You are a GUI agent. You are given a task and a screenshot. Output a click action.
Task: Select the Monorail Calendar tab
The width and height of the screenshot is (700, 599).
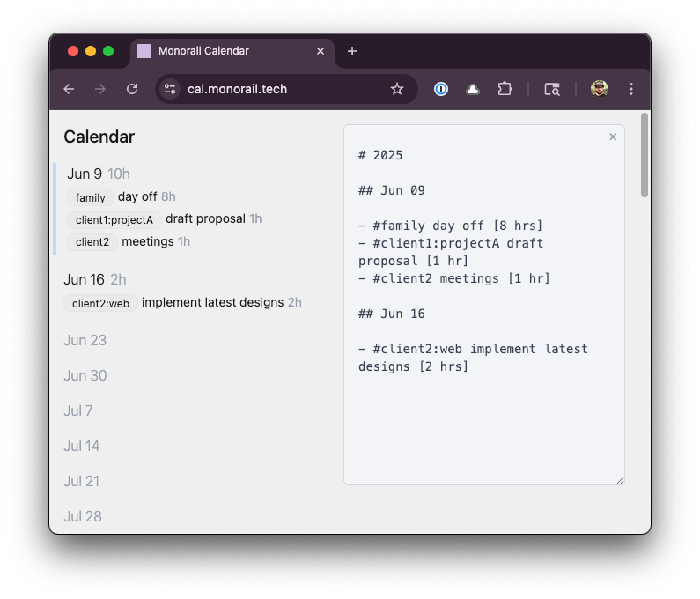(232, 53)
